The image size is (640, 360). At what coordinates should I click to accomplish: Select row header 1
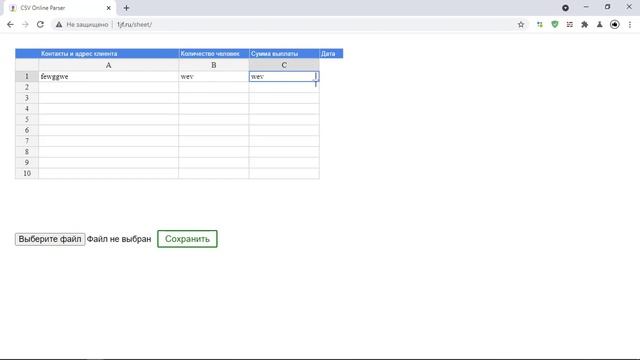[27, 76]
